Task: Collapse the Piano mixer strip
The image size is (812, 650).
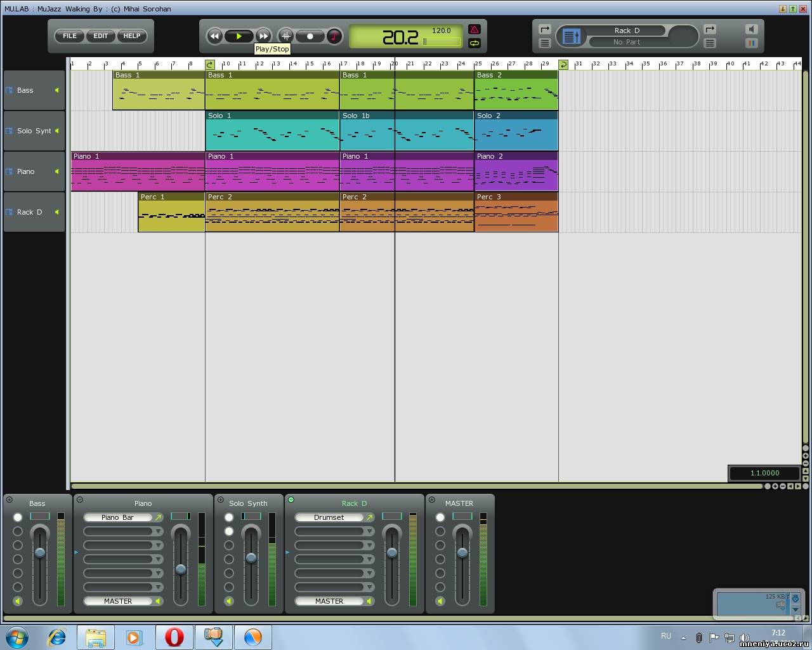Action: click(x=79, y=500)
